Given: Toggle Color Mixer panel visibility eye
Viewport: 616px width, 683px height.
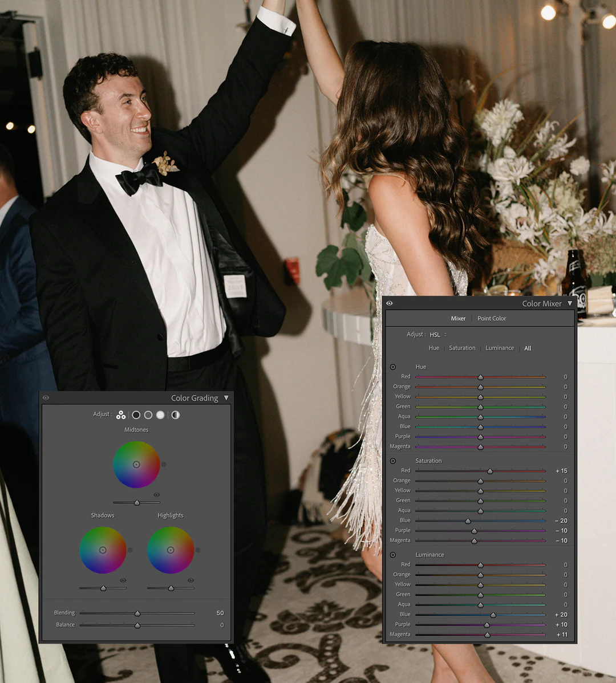Looking at the screenshot, I should point(390,303).
